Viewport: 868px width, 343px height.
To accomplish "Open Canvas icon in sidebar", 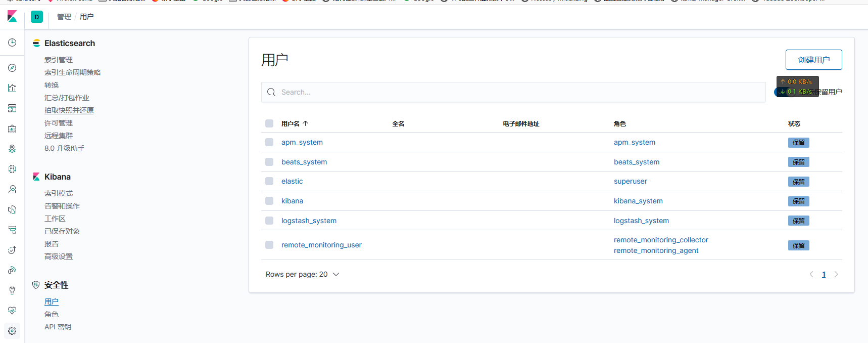I will point(12,128).
